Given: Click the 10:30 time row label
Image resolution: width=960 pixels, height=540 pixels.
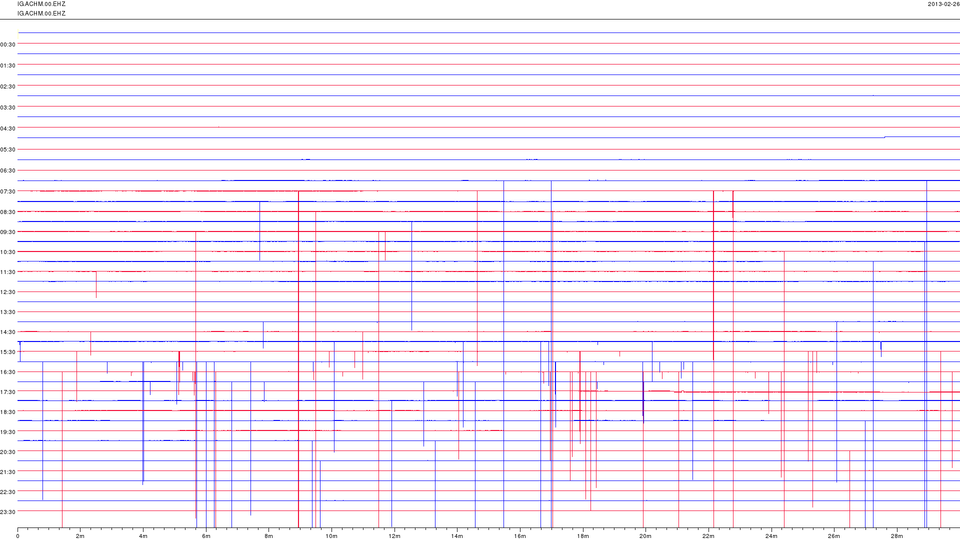Looking at the screenshot, I should pos(8,252).
